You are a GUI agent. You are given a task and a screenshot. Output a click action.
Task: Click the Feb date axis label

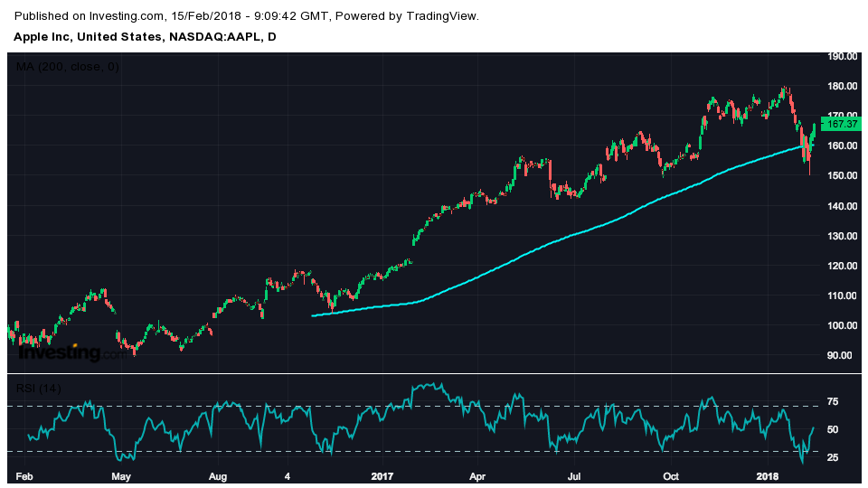24,476
